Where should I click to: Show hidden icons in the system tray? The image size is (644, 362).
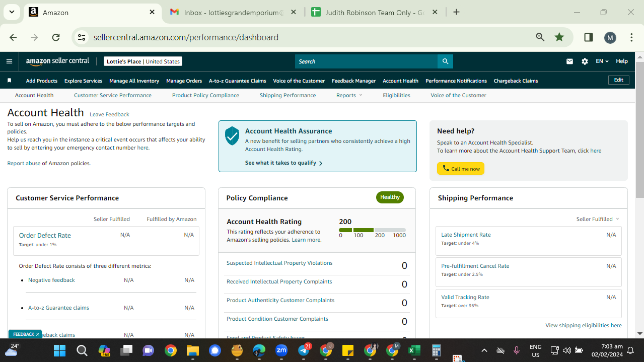point(484,350)
